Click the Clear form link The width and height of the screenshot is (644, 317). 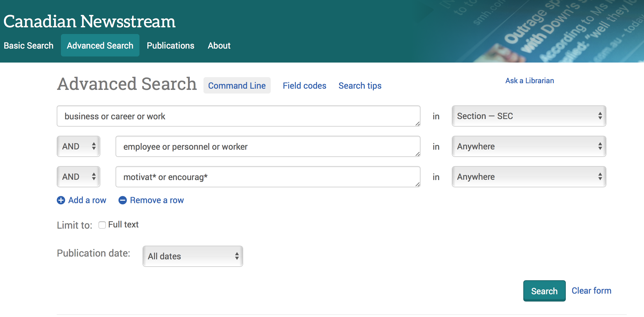click(x=591, y=291)
